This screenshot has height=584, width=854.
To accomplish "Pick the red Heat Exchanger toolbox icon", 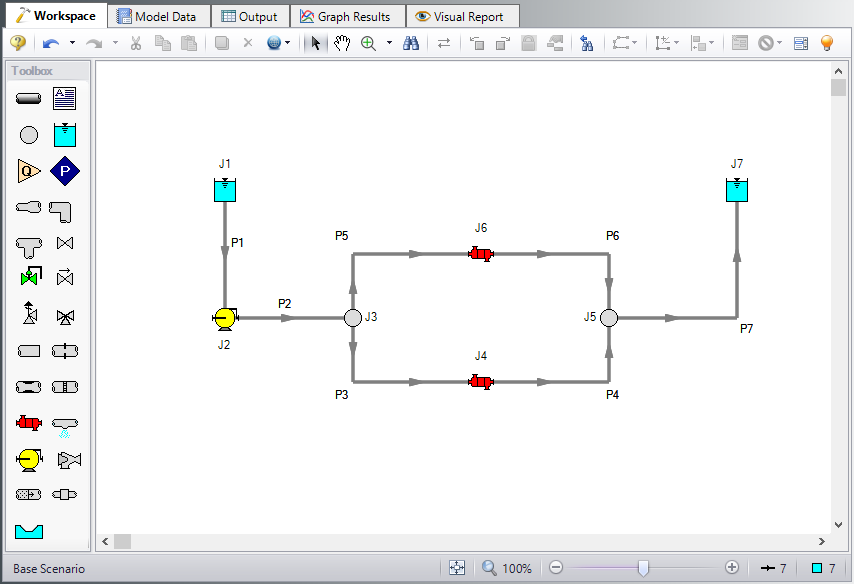I will (28, 423).
